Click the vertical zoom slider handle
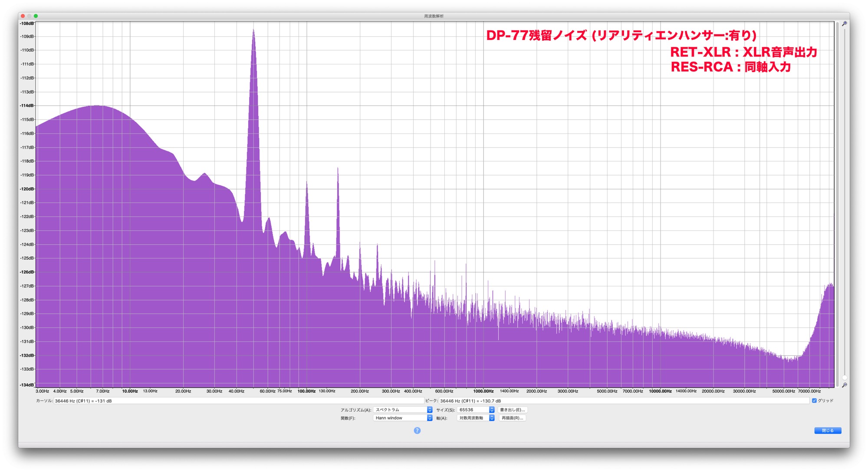This screenshot has width=868, height=472. 845,377
